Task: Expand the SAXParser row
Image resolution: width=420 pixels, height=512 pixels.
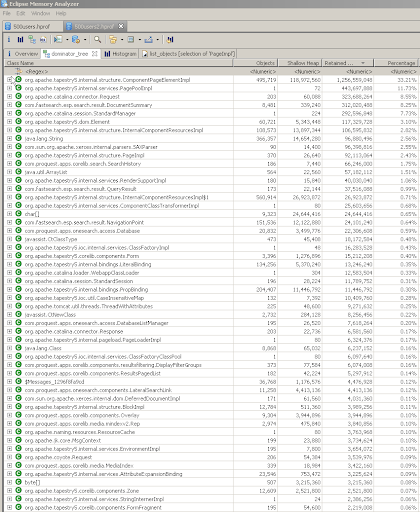Action: [9, 147]
